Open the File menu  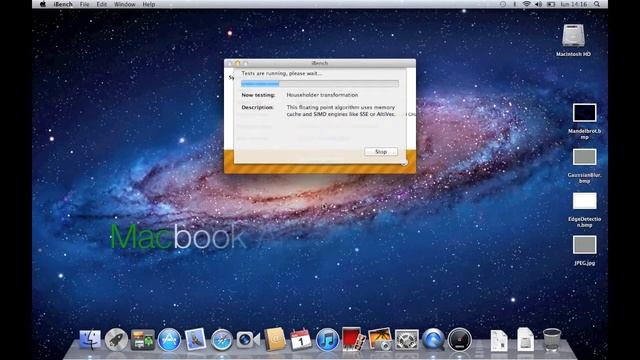[x=84, y=4]
